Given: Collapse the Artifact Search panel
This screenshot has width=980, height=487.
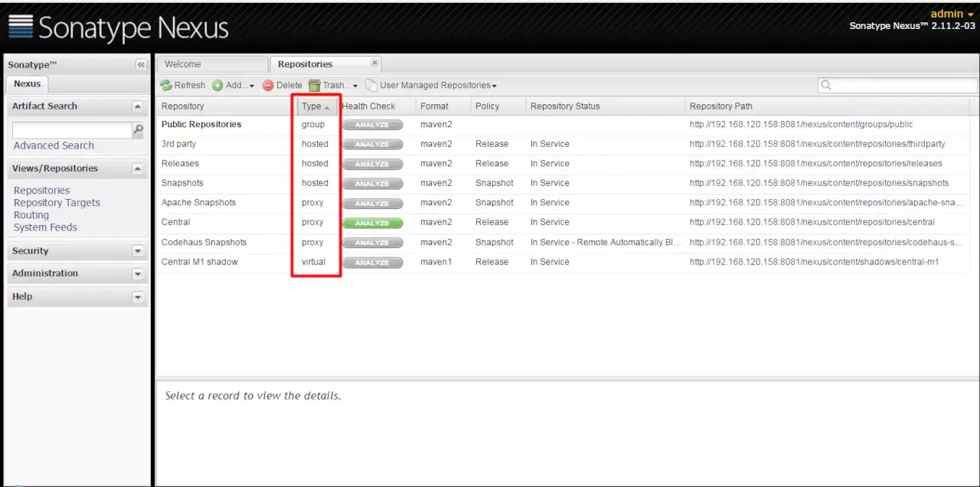Looking at the screenshot, I should pos(138,106).
